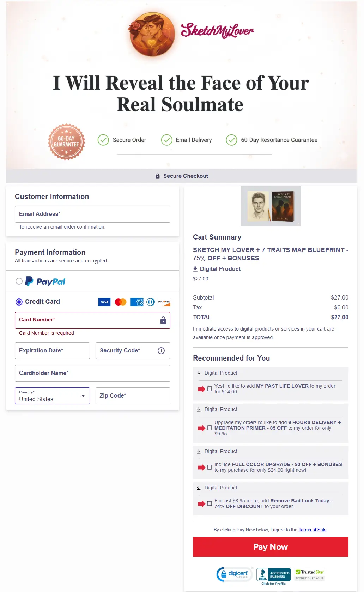Click the Discover card icon
The width and height of the screenshot is (364, 592).
163,302
